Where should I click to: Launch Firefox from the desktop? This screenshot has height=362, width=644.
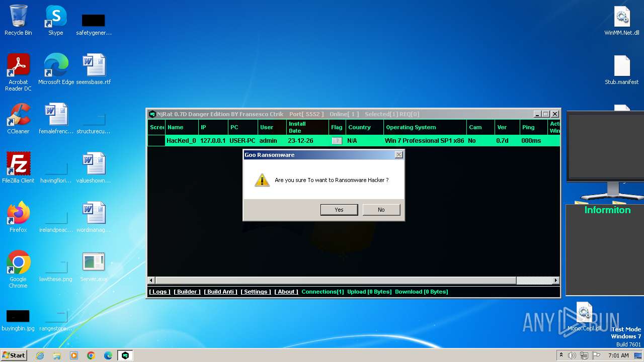[18, 217]
